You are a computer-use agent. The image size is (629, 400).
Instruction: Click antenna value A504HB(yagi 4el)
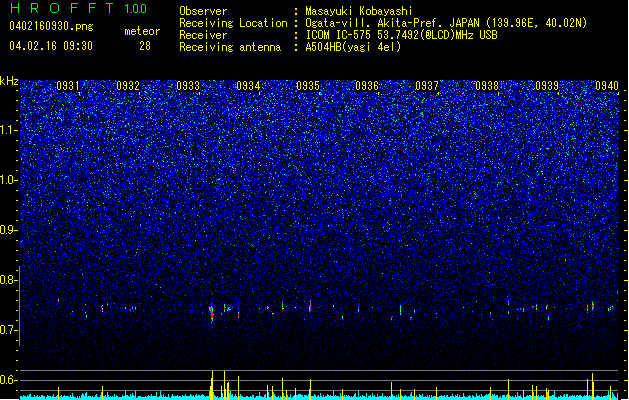coord(353,47)
